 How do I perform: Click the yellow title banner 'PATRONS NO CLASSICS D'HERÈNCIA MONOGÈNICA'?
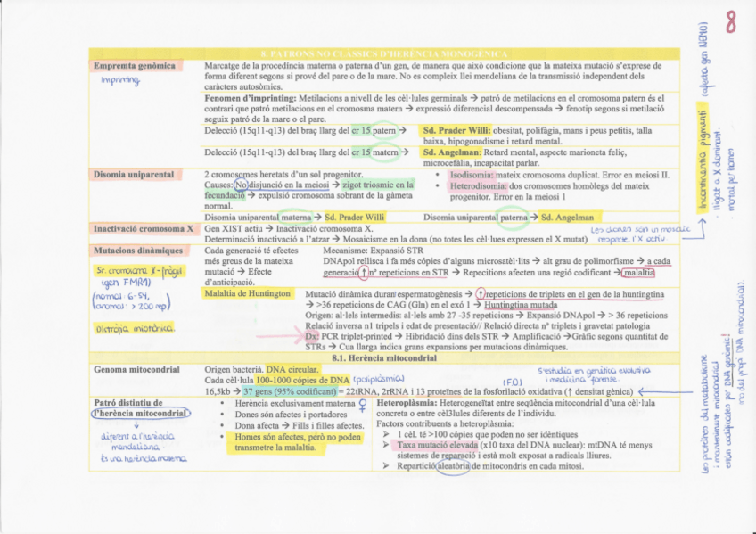383,54
